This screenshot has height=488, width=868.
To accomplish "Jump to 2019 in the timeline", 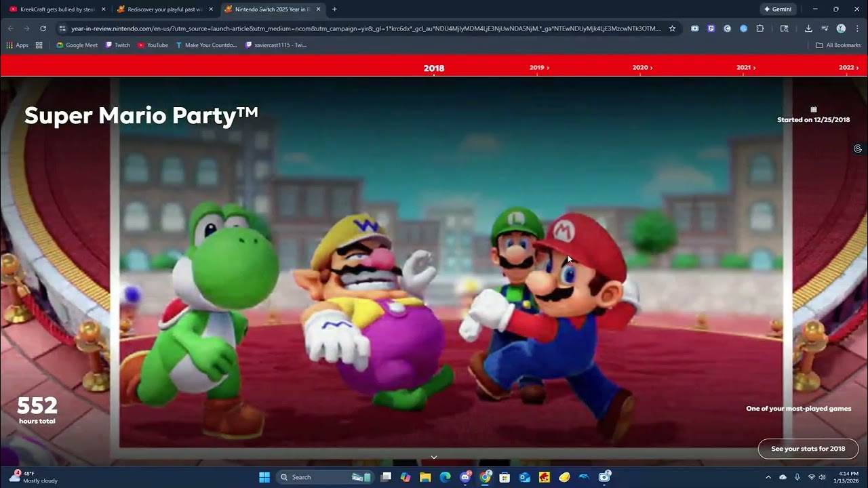I will coord(539,68).
